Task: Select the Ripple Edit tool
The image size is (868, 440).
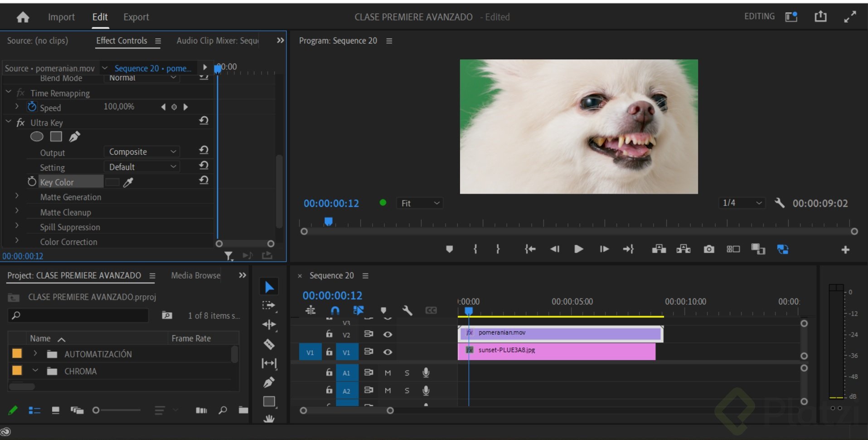Action: pos(269,325)
